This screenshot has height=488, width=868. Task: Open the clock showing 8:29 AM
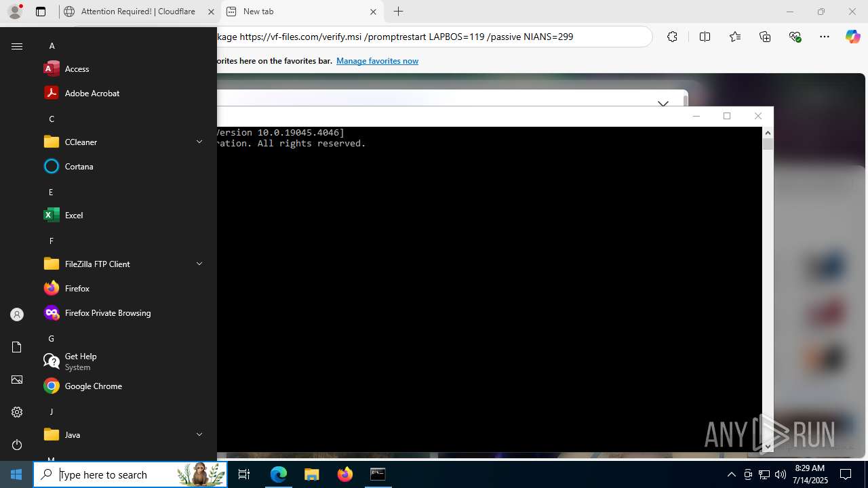(x=810, y=474)
